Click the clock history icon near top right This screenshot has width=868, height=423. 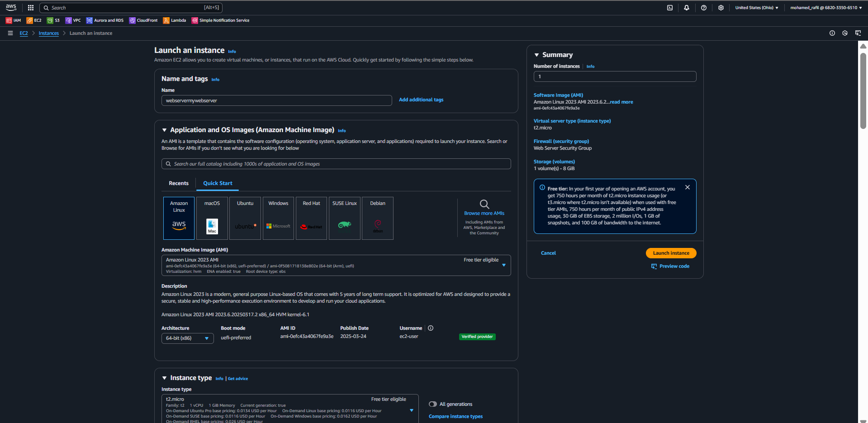[x=845, y=33]
